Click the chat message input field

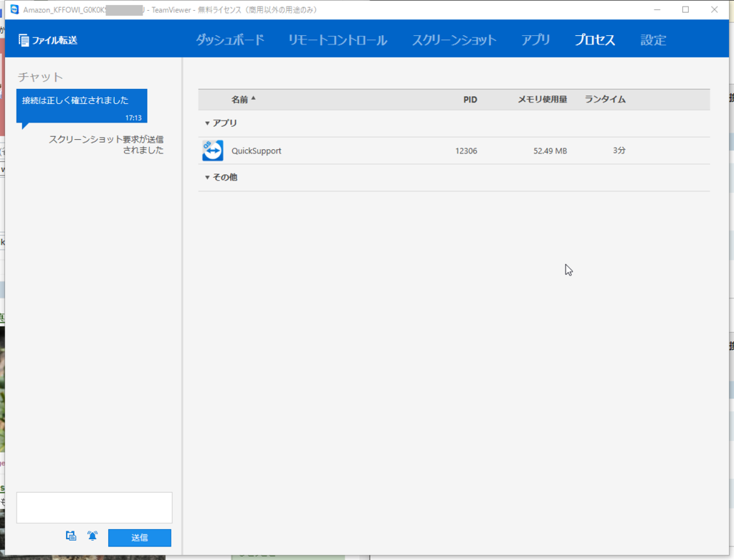95,508
